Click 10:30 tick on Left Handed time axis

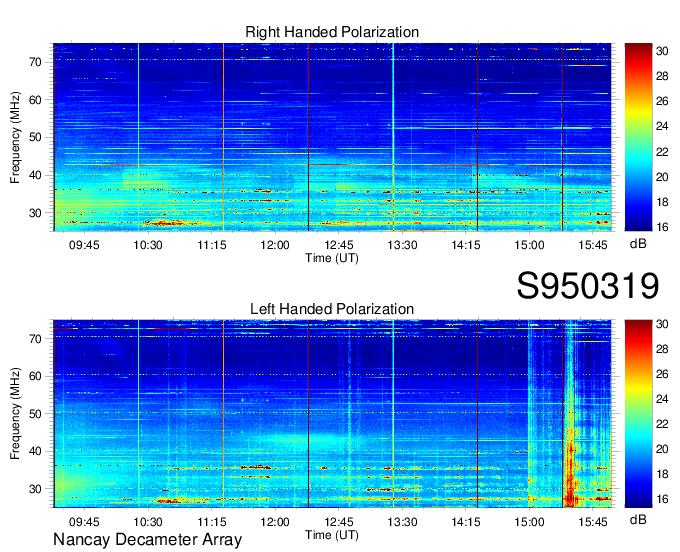coord(148,522)
